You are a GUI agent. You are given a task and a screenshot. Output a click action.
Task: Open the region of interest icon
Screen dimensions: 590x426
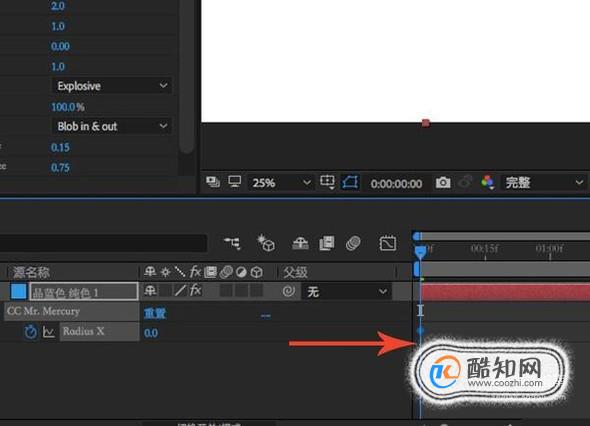327,182
